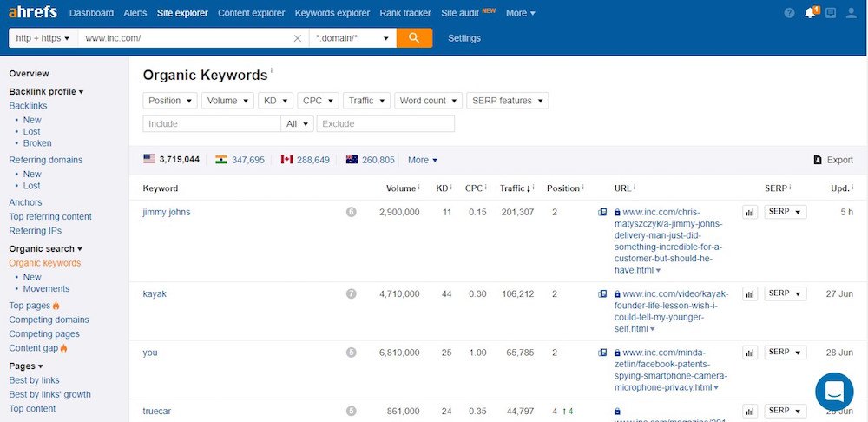Open the Position filter dropdown
The width and height of the screenshot is (868, 422).
click(170, 101)
